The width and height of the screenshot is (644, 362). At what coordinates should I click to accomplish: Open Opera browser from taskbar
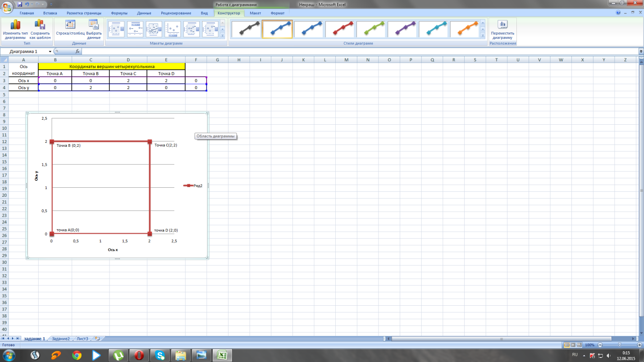pos(139,355)
